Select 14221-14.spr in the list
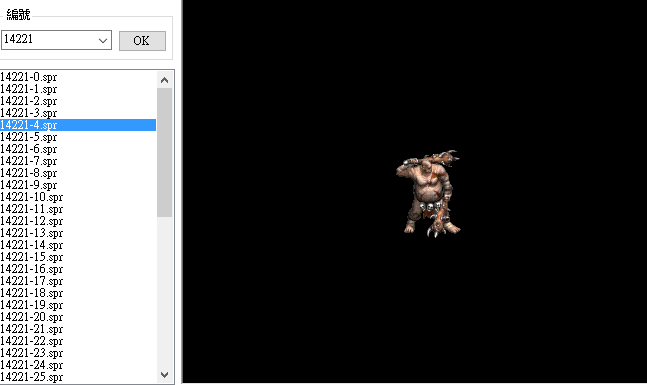Viewport: 647px width, 385px height. (x=78, y=245)
